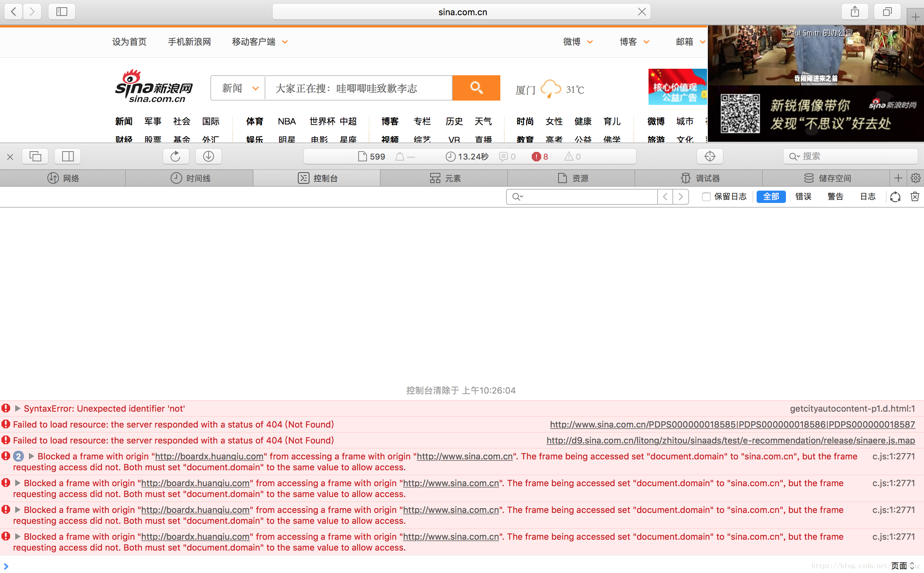The height and width of the screenshot is (573, 924).
Task: Close the Web Inspector panel
Action: point(10,157)
